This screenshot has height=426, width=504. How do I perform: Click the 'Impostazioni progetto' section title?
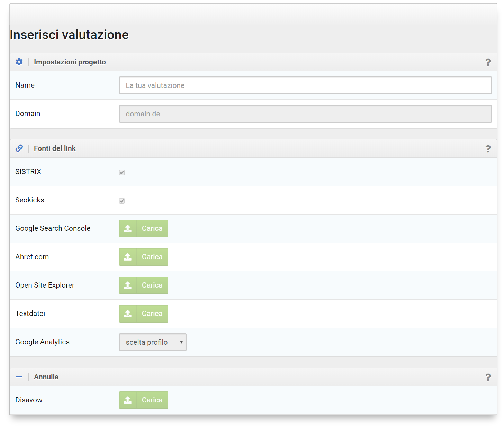70,62
